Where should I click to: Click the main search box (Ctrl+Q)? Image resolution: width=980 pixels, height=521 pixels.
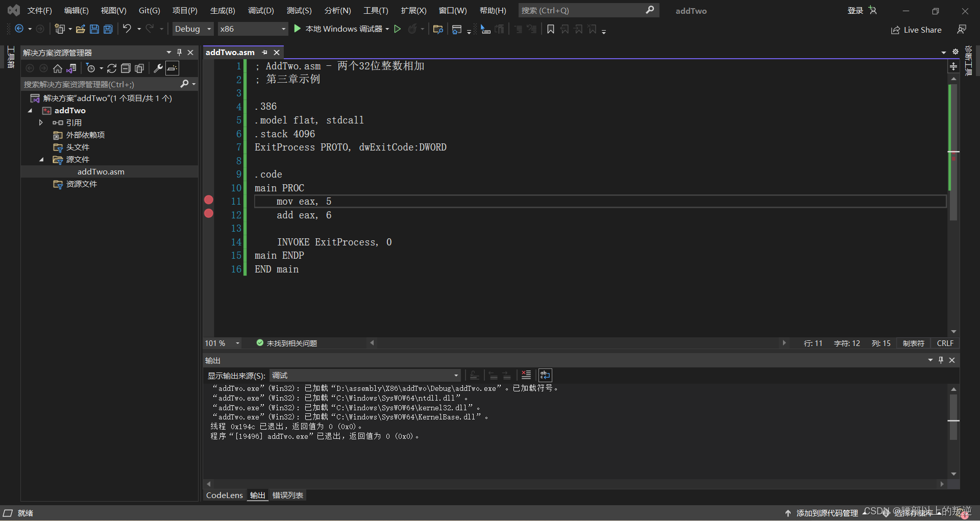589,11
